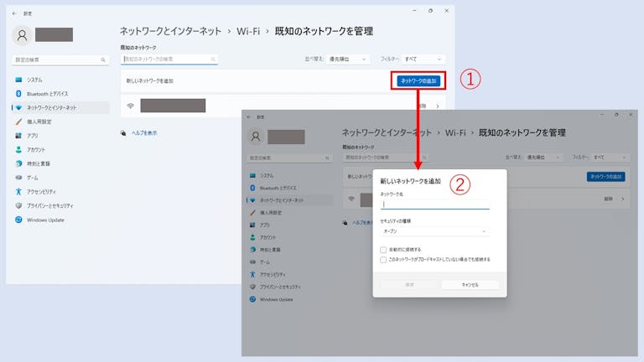Go to ネットワークとインターネット breadcrumb in background window
The image size is (644, 362).
(x=170, y=31)
